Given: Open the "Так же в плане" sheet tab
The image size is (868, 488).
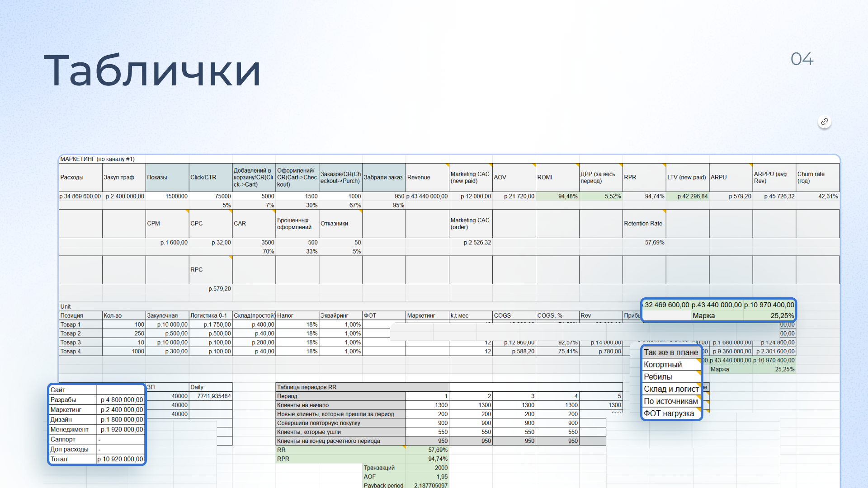Looking at the screenshot, I should 671,352.
